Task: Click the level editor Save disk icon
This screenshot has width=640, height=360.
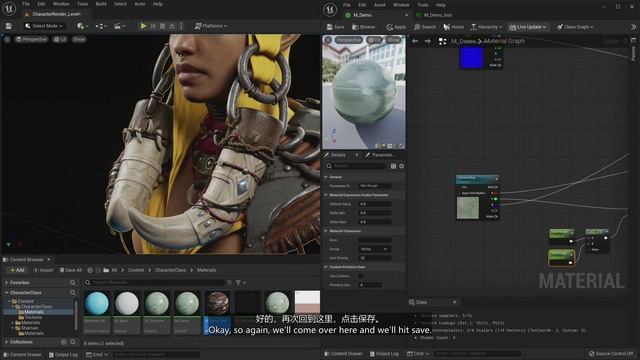Action: (x=9, y=26)
